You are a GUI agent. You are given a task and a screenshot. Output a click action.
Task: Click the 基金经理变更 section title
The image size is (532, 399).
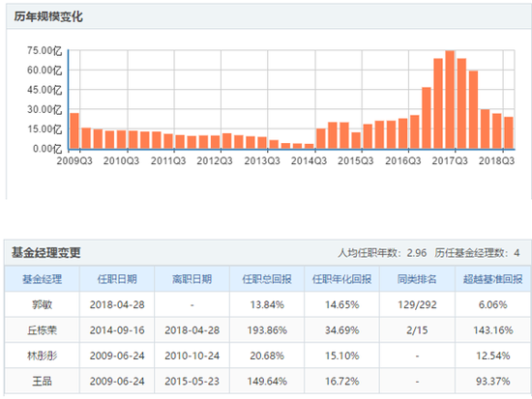[x=46, y=252]
